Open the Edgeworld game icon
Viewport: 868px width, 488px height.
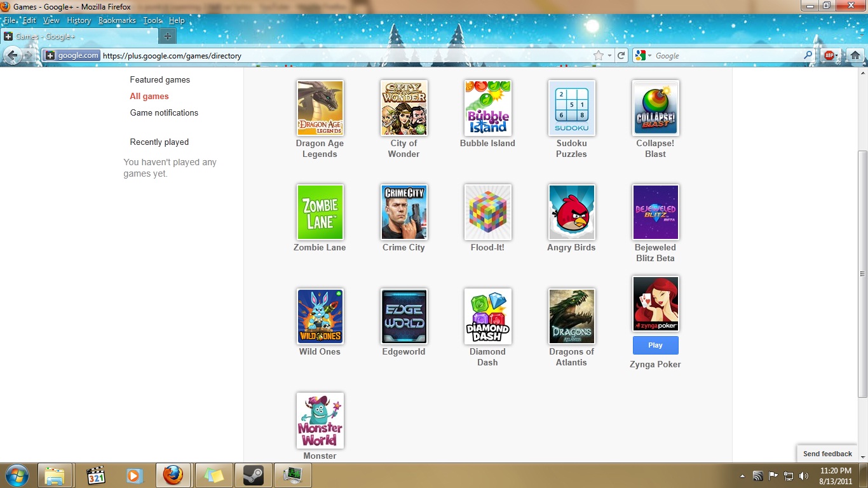point(404,316)
